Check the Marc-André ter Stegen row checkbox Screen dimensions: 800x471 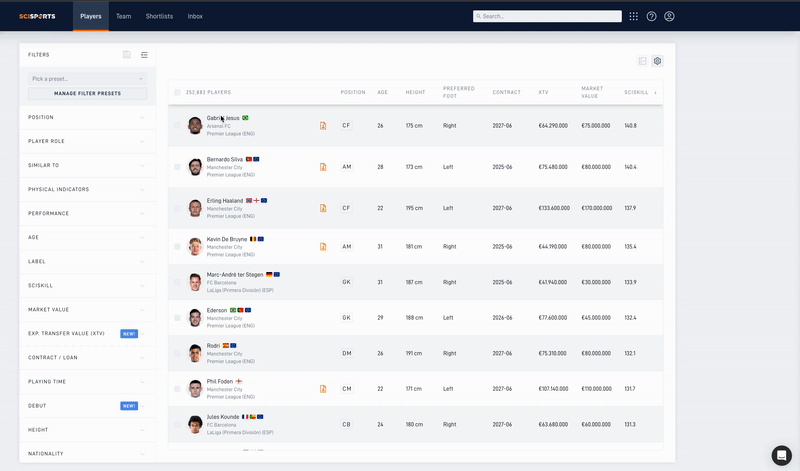pyautogui.click(x=177, y=282)
